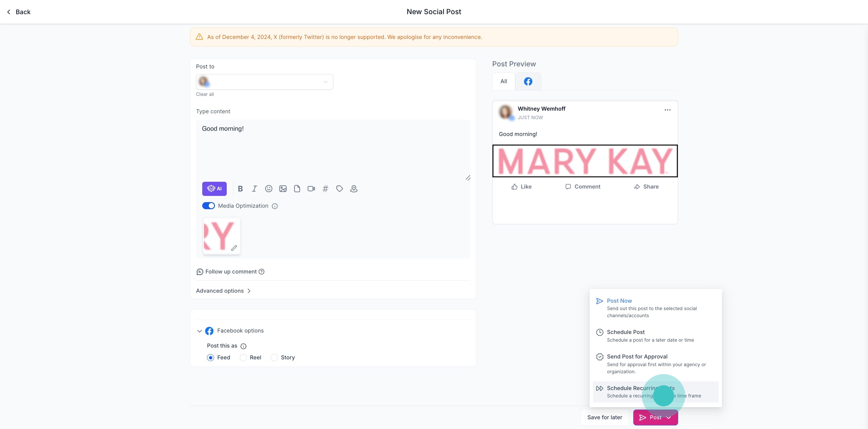Viewport: 868px width, 429px height.
Task: Expand Advanced options
Action: (223, 291)
